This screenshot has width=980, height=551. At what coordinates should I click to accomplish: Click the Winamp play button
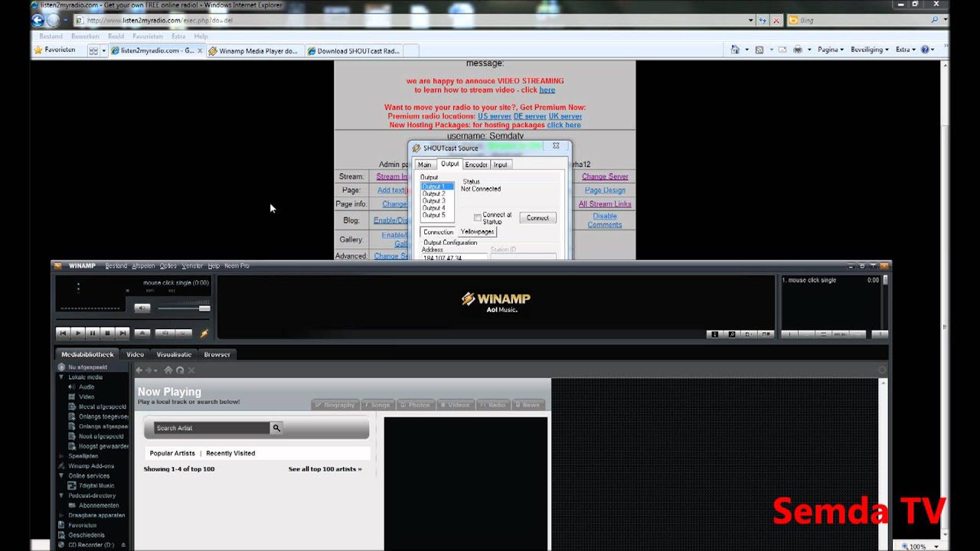(78, 333)
